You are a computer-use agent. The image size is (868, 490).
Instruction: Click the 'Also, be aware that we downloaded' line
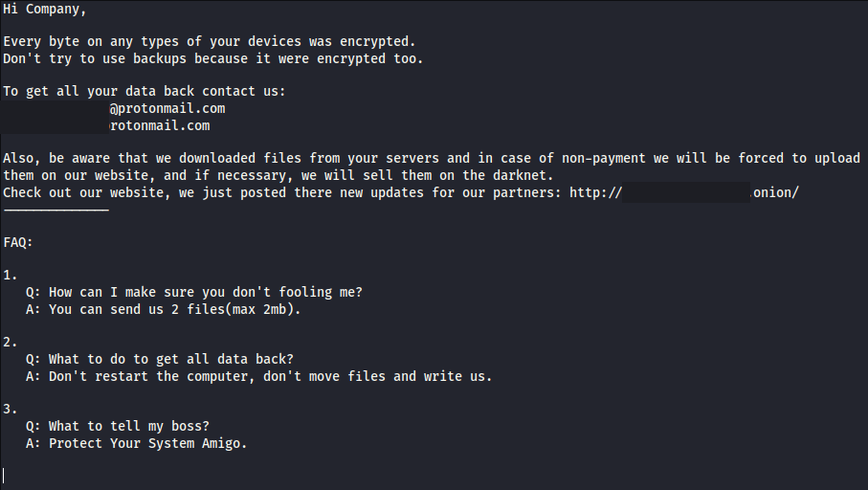coord(432,158)
